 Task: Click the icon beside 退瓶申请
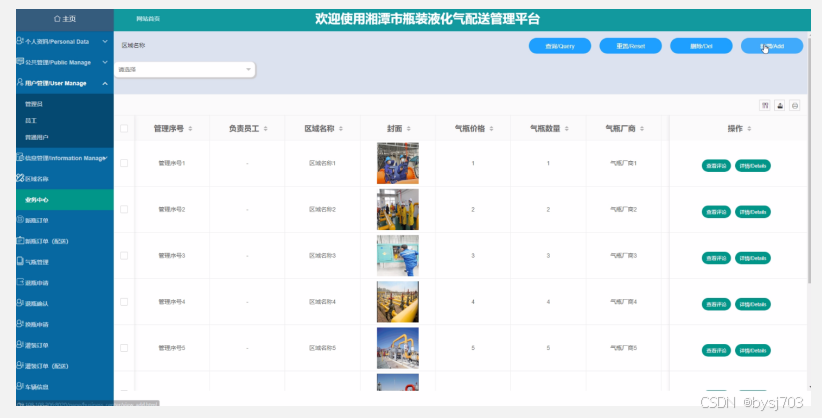coord(20,282)
